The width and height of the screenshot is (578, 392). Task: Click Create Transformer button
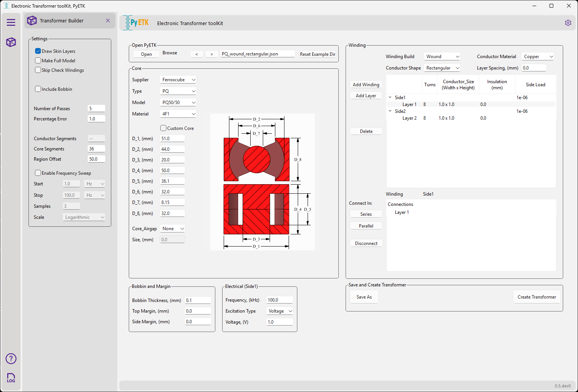click(x=537, y=297)
